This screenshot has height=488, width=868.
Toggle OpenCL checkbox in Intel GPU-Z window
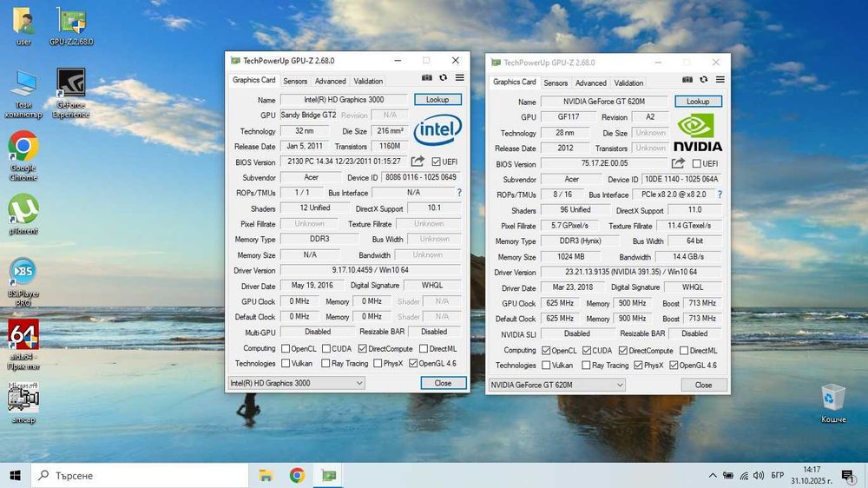pyautogui.click(x=286, y=348)
